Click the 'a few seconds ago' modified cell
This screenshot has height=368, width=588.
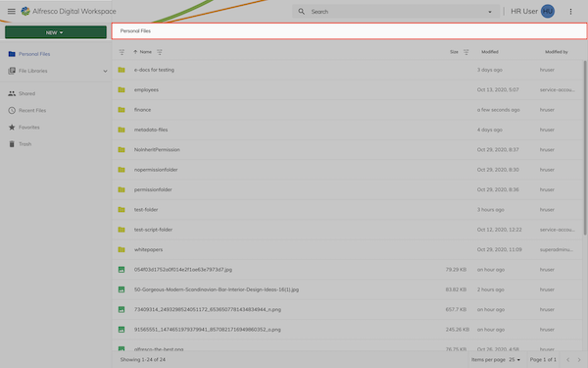point(498,110)
